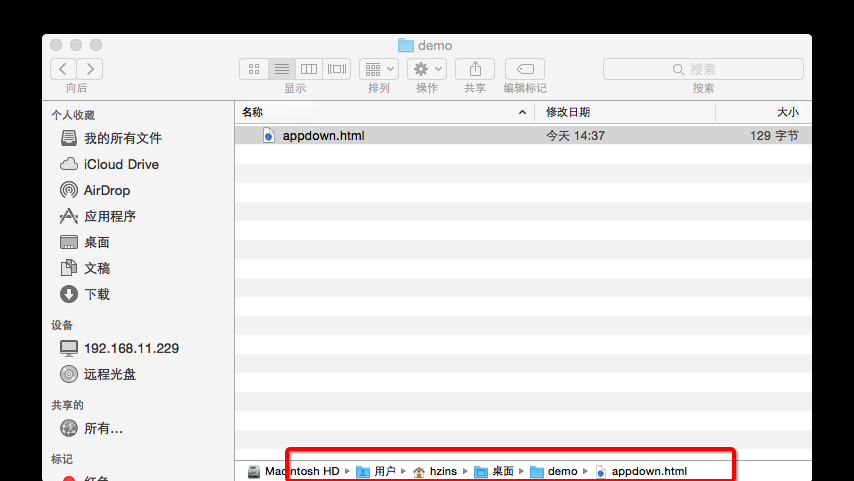Open iCloud Drive in the sidebar
Screen dimensions: 854x481
[109, 165]
